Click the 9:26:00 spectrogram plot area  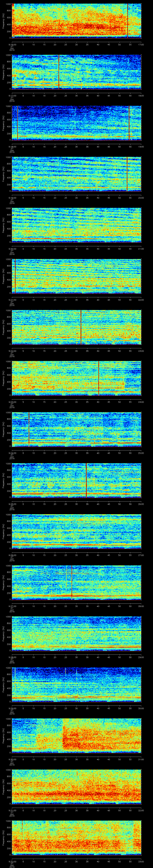pos(77,531)
